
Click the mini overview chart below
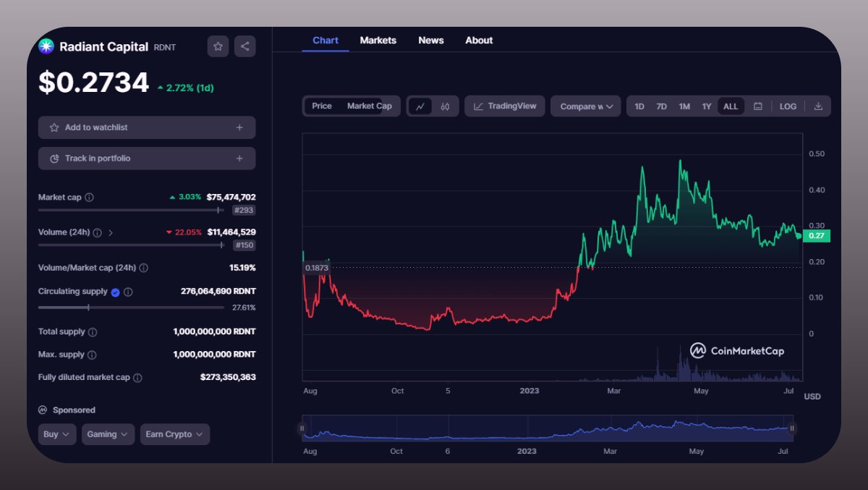[547, 428]
